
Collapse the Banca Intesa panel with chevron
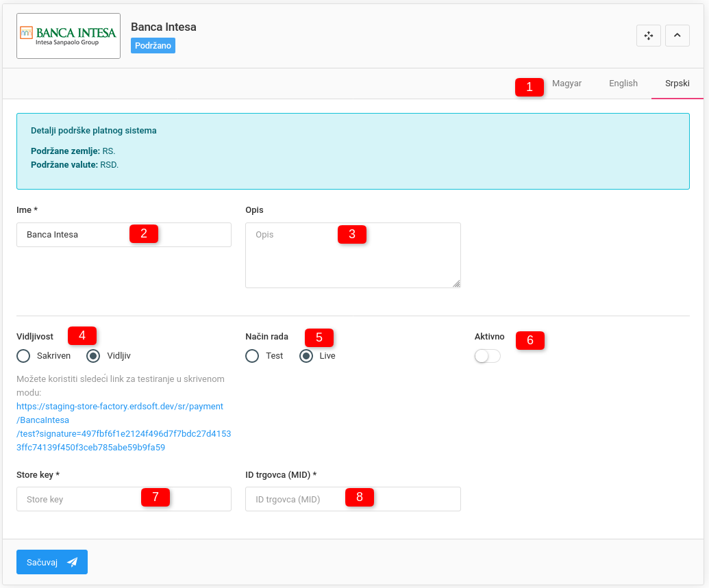coord(677,36)
